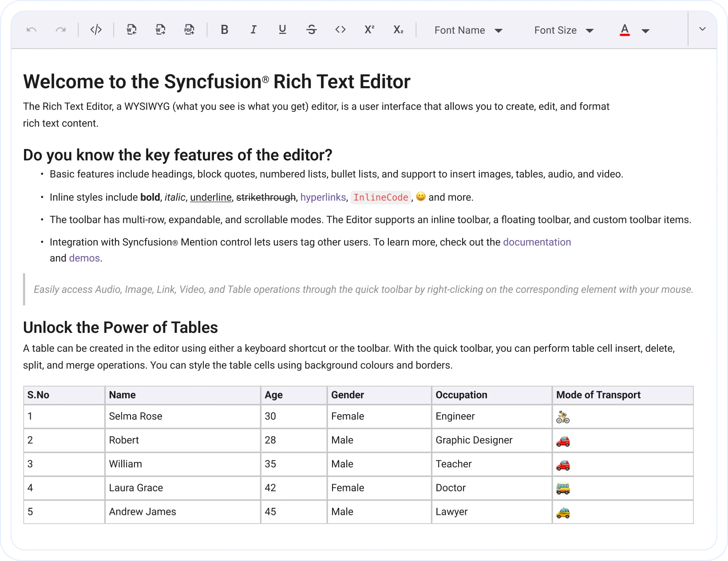
Task: Click the Occupation column header
Action: point(492,395)
